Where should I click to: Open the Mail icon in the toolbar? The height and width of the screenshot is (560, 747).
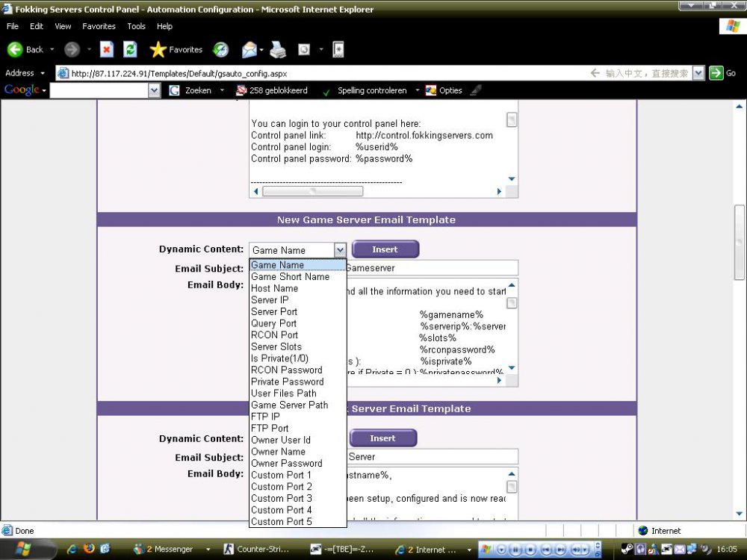249,50
